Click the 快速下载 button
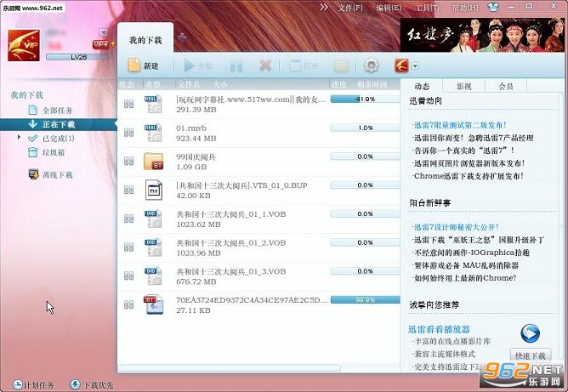 pos(531,355)
